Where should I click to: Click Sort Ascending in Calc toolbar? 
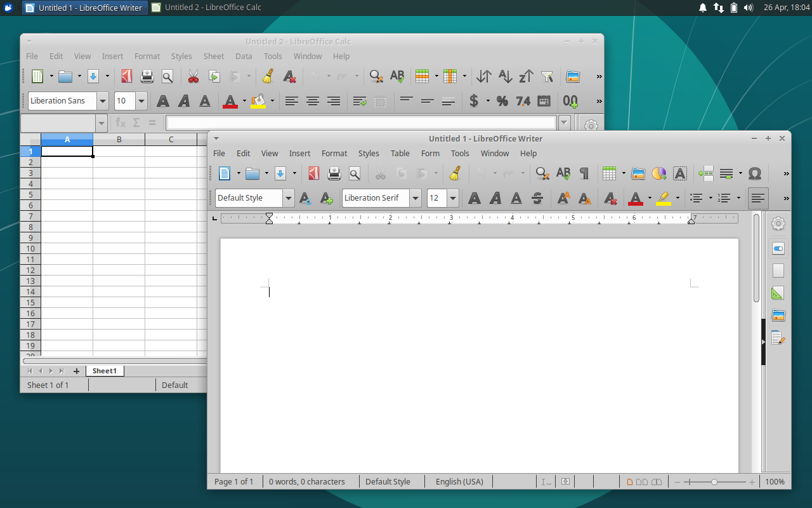(x=505, y=76)
